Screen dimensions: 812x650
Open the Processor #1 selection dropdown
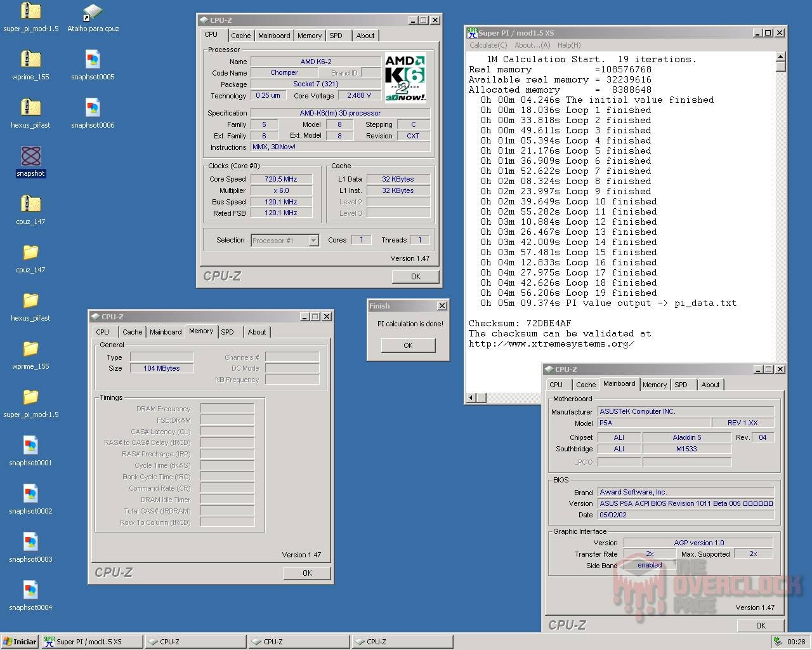tap(313, 240)
